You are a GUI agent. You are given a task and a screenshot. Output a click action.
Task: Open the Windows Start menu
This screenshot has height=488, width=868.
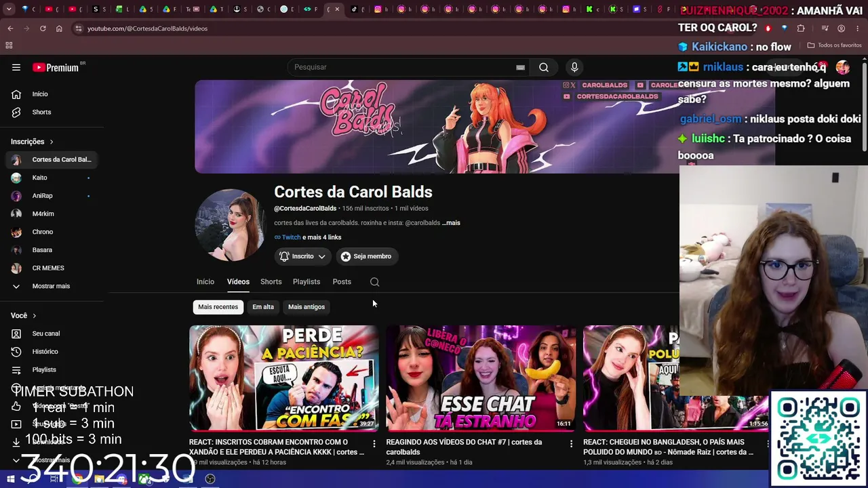point(11,479)
